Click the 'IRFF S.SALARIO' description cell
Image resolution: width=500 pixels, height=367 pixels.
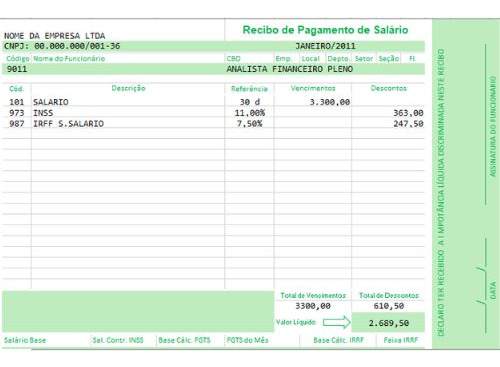pyautogui.click(x=68, y=124)
